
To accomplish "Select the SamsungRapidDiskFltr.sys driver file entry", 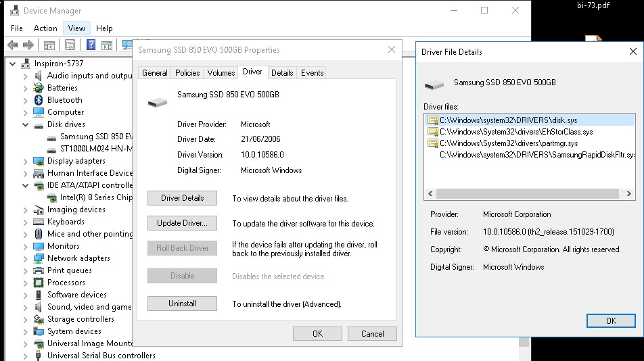I will click(530, 155).
